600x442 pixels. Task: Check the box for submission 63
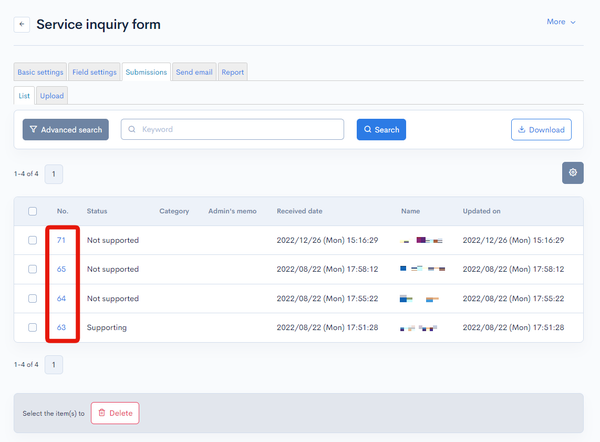coord(33,328)
